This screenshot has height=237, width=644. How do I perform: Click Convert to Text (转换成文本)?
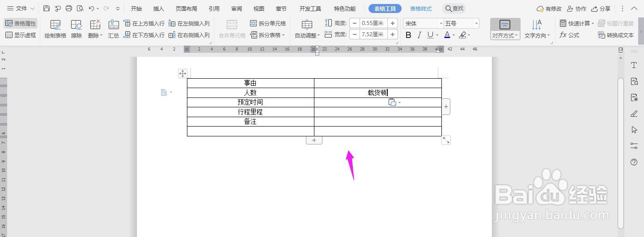point(616,35)
